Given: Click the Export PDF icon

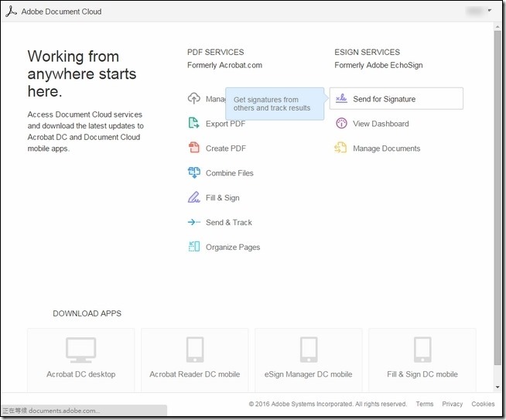Looking at the screenshot, I should pos(194,123).
